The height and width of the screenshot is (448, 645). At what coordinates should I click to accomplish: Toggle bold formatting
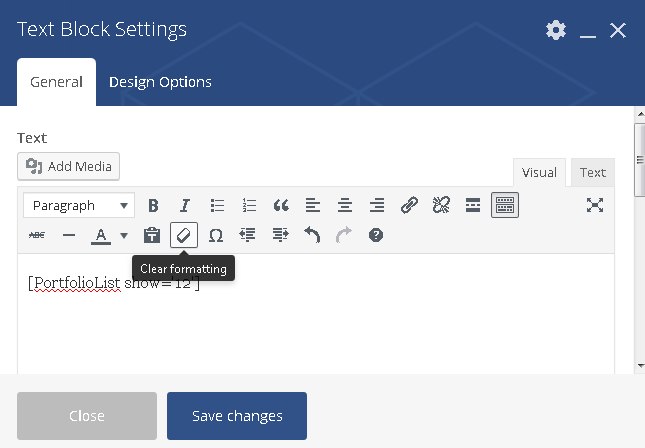(x=153, y=205)
